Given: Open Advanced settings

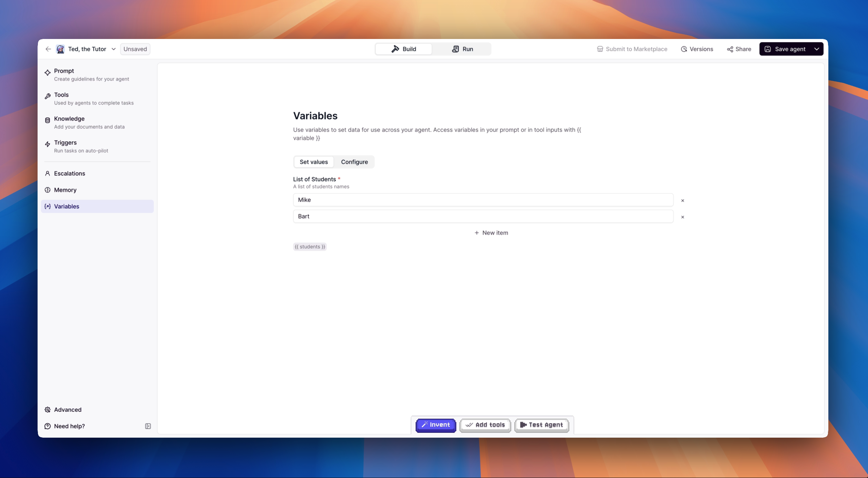Looking at the screenshot, I should [x=68, y=410].
